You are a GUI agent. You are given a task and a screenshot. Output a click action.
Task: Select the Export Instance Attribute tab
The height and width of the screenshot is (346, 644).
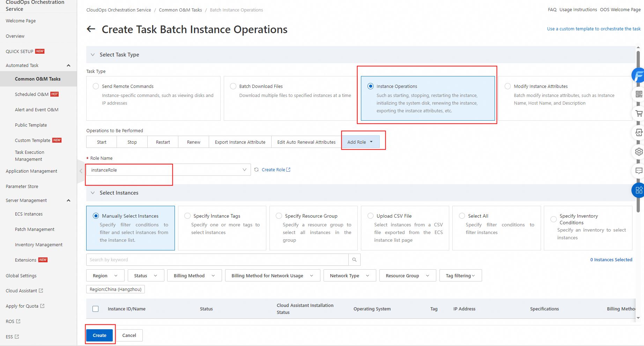tap(240, 142)
